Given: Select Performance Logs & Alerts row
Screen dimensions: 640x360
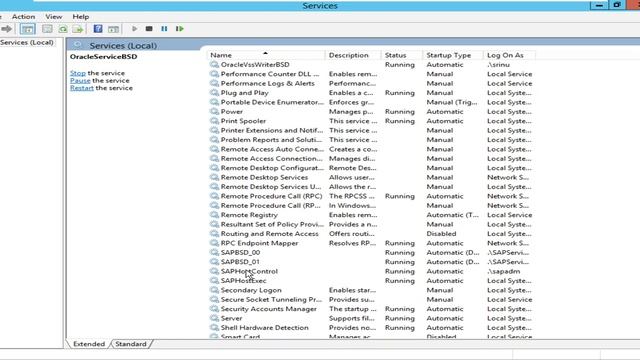Looking at the screenshot, I should click(371, 83).
